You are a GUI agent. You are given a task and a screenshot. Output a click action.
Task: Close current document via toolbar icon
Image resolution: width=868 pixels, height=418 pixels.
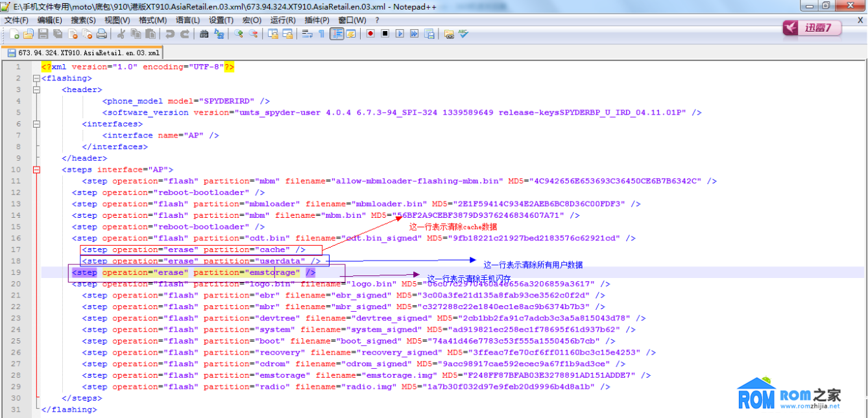(x=72, y=34)
